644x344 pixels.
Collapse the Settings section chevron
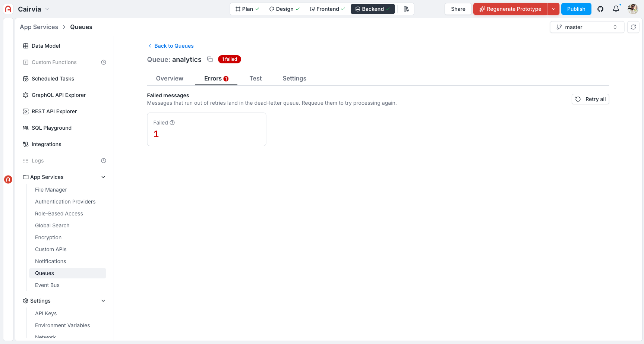pos(103,301)
